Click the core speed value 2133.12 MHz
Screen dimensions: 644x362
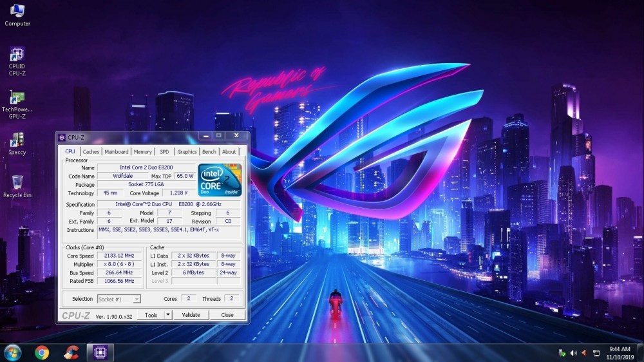pyautogui.click(x=119, y=256)
